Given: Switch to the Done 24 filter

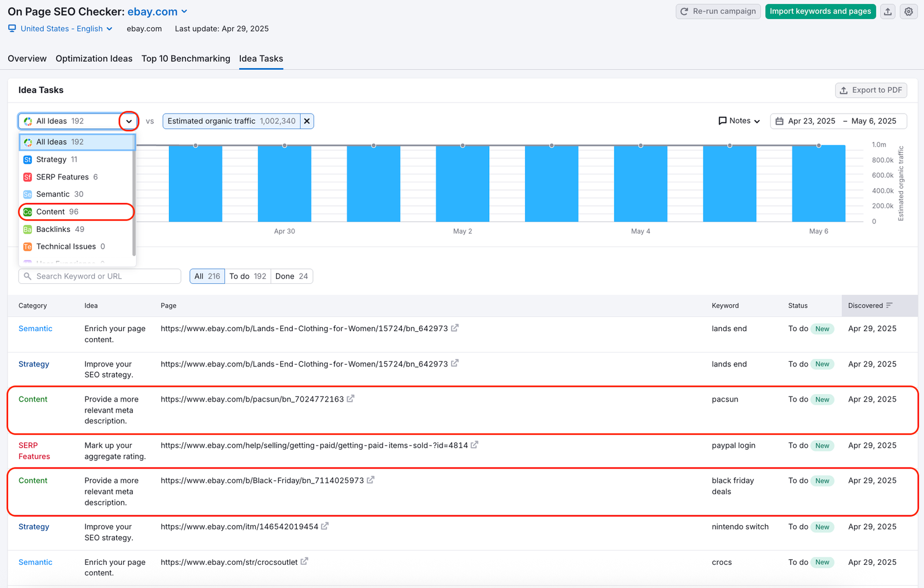Looking at the screenshot, I should [292, 276].
